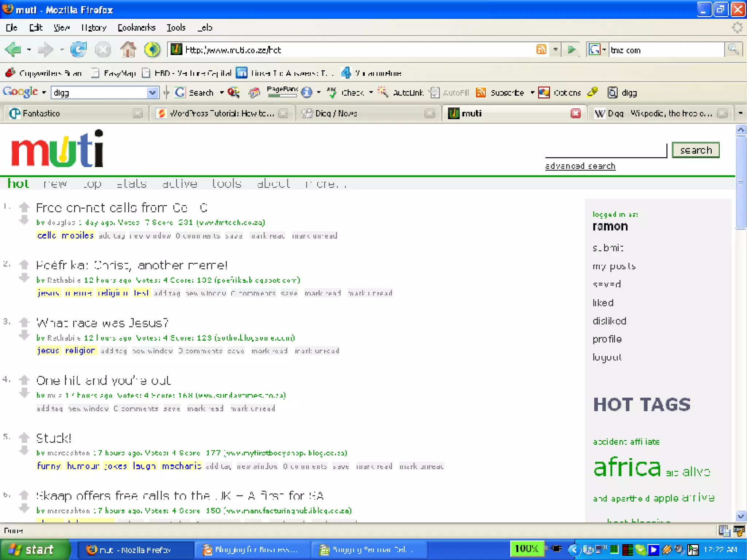The width and height of the screenshot is (747, 560).
Task: Click the Firefox Home toolbar icon
Action: tap(128, 50)
